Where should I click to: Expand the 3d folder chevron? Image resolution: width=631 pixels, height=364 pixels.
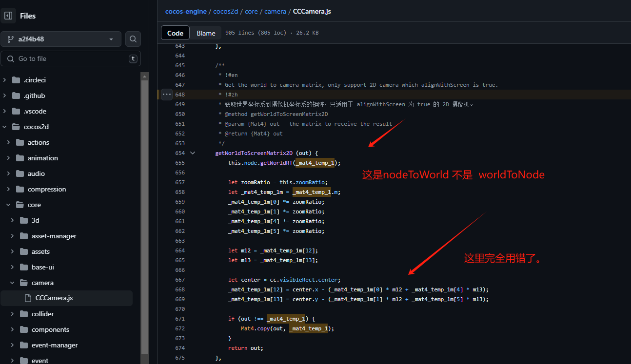coord(13,220)
